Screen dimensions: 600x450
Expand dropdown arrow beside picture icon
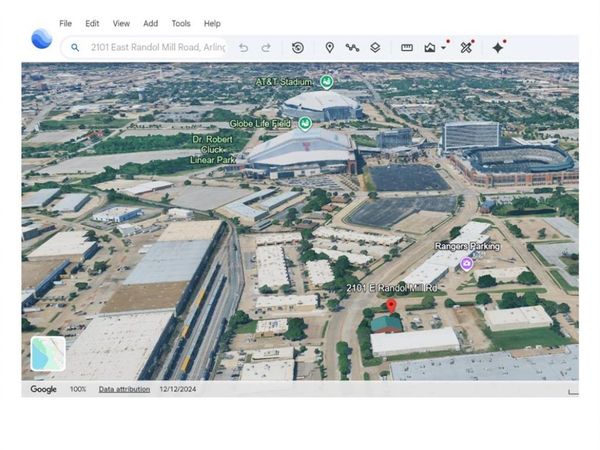(x=443, y=48)
